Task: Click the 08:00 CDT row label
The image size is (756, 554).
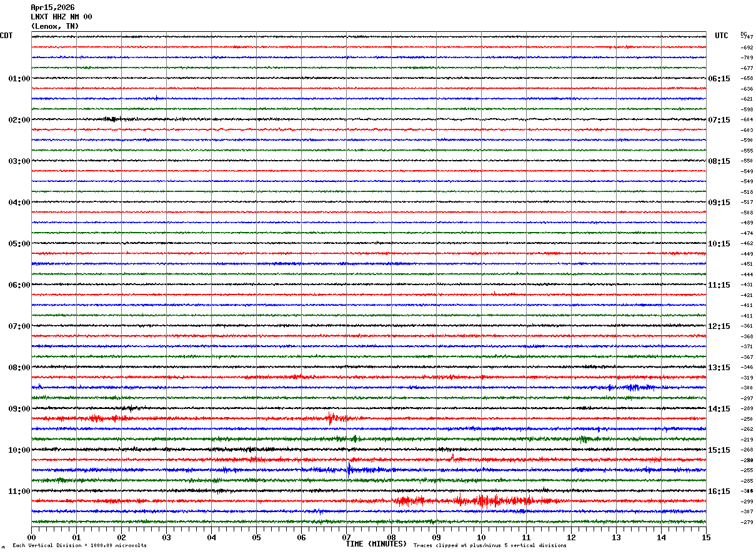Action: [x=19, y=368]
